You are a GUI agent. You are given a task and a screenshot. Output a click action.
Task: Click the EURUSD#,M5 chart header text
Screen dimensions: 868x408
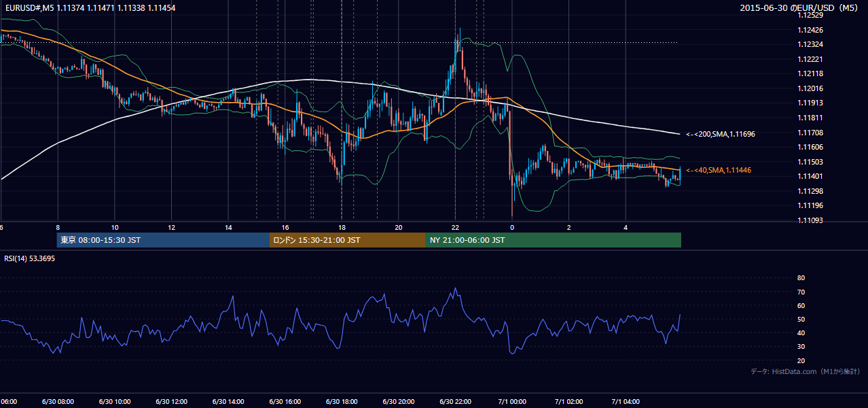tap(90, 7)
